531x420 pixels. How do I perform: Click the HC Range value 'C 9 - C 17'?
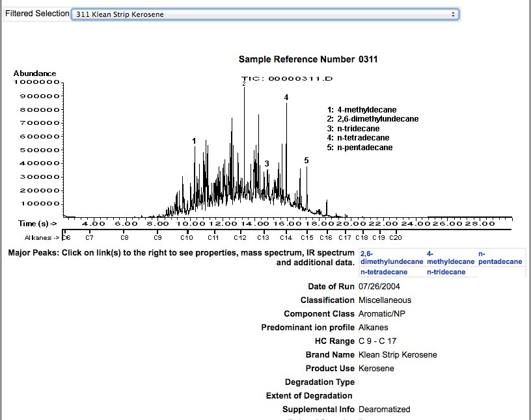(x=377, y=341)
